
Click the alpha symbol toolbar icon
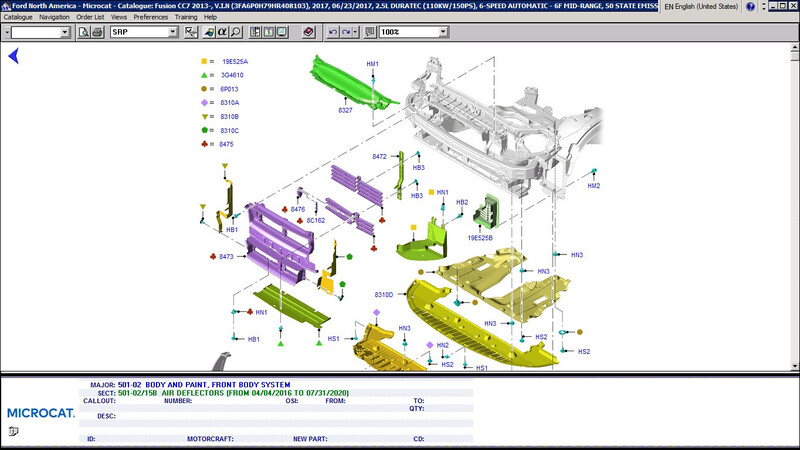(x=222, y=32)
